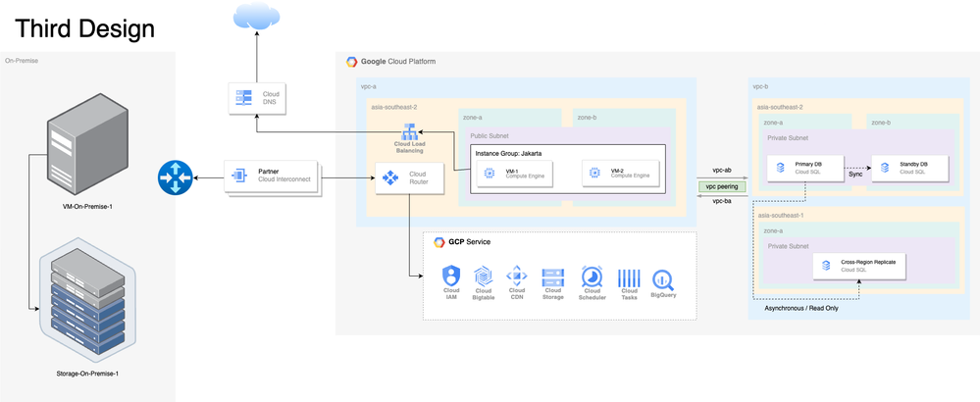Select the Cloud Bigtable icon
980x402 pixels.
[483, 276]
